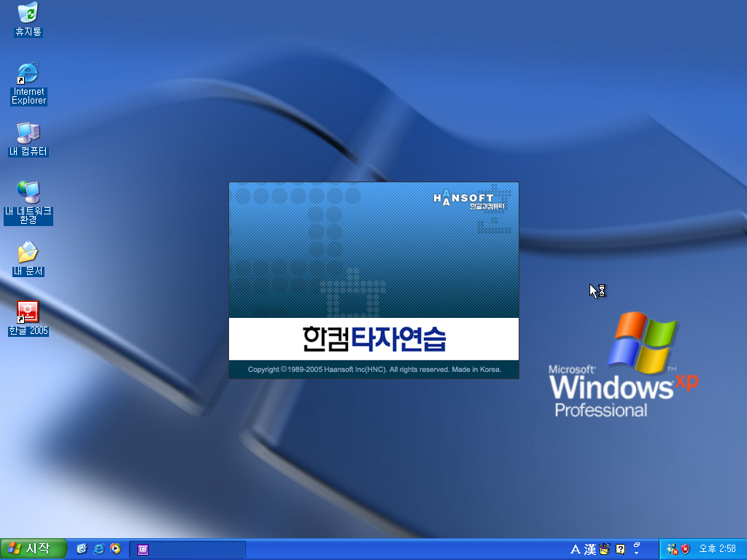Image resolution: width=747 pixels, height=560 pixels.
Task: Click the 漢 Hanja conversion button
Action: point(589,550)
